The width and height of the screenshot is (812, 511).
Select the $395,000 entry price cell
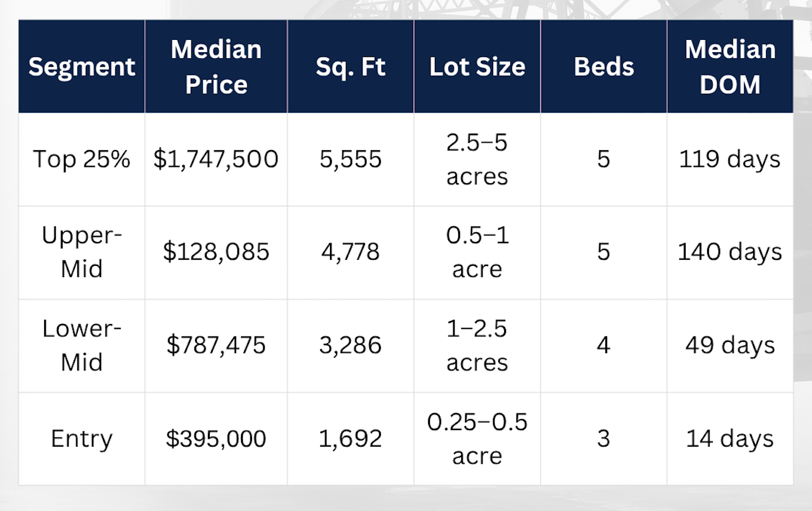click(x=216, y=439)
